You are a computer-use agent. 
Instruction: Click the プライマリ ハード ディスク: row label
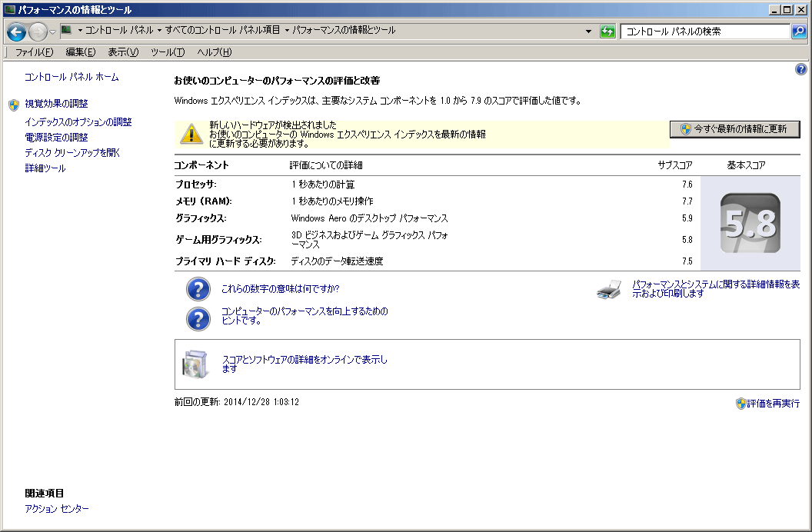225,262
